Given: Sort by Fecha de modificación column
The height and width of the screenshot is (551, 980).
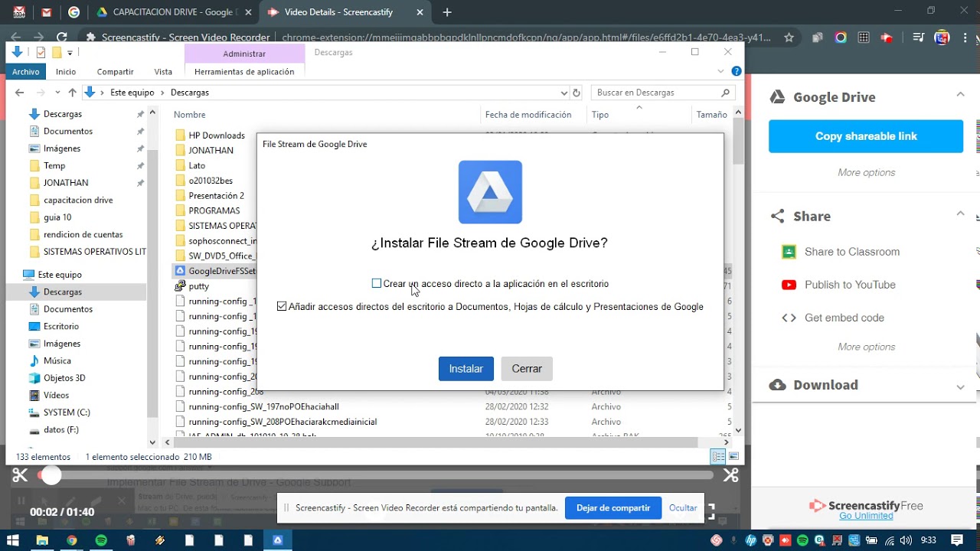Looking at the screenshot, I should tap(528, 115).
